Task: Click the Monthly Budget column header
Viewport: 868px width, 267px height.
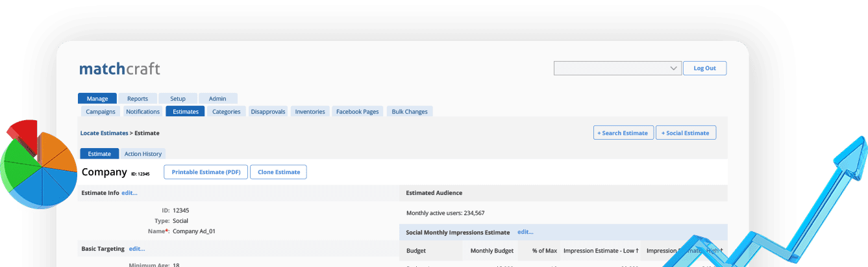Action: click(x=491, y=251)
